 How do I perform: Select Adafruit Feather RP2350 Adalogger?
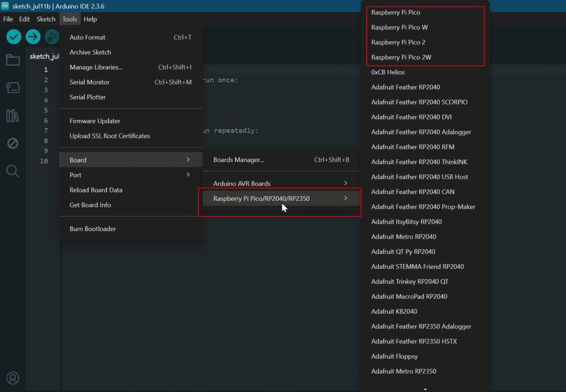[425, 327]
